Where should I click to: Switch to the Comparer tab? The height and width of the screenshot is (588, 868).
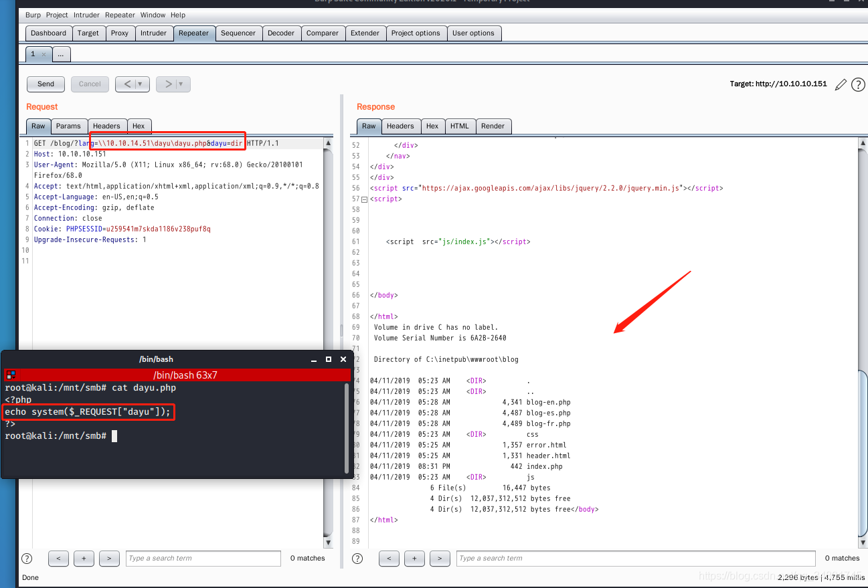coord(323,33)
